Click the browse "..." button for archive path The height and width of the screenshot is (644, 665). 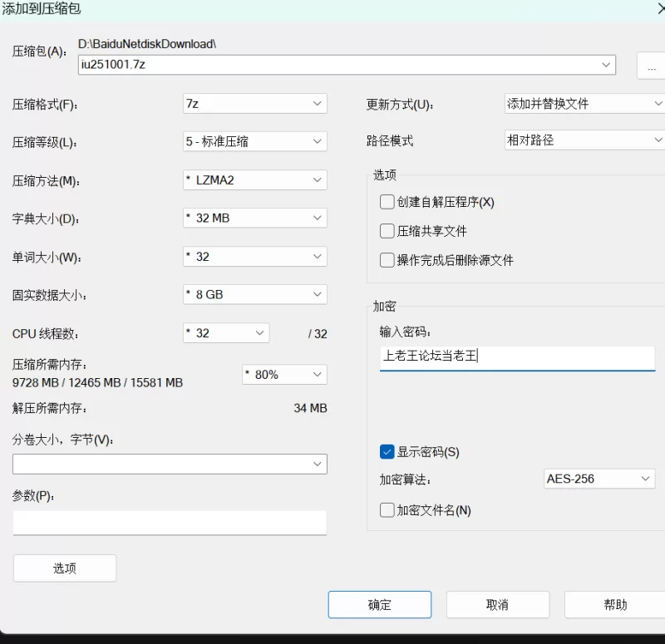[652, 66]
